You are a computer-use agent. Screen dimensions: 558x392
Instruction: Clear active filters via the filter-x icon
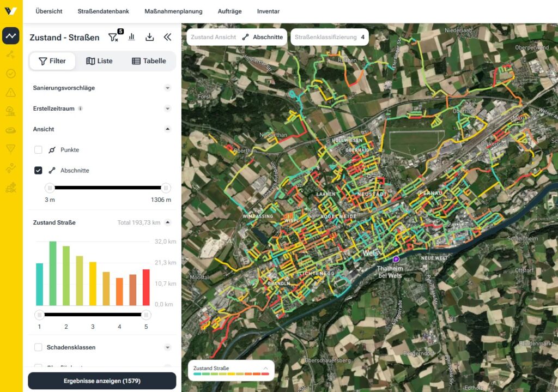(113, 38)
